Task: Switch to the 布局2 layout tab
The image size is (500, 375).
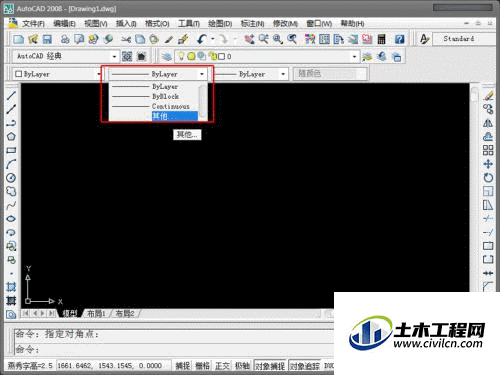Action: 125,313
